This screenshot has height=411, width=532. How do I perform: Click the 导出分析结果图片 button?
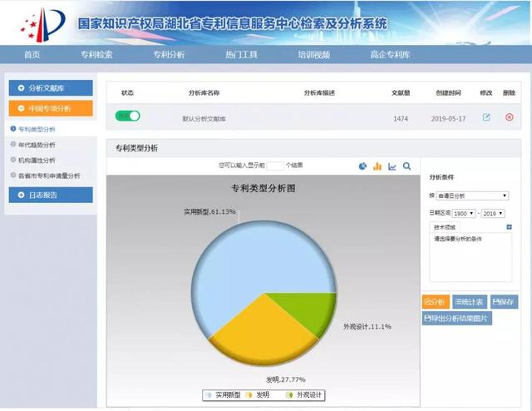coord(456,319)
